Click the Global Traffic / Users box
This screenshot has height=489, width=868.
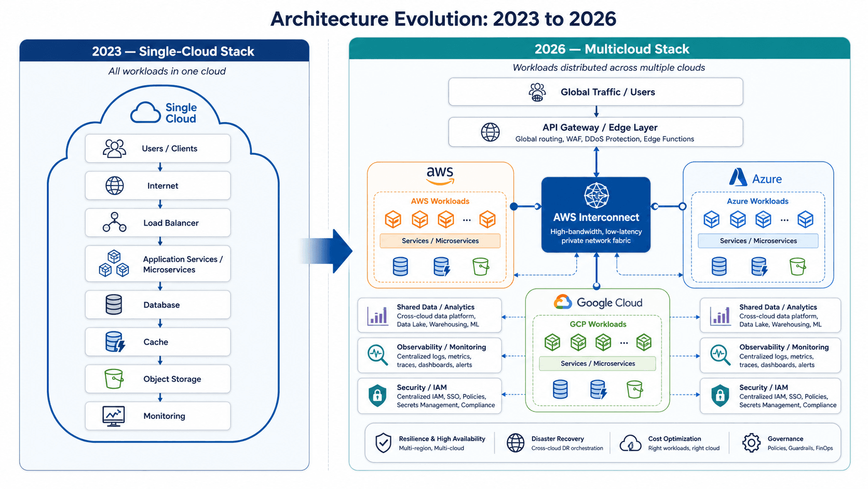point(595,92)
